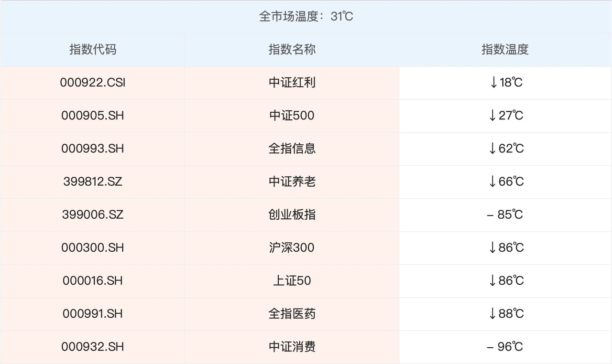Click the down arrow beside 88℃

(492, 313)
